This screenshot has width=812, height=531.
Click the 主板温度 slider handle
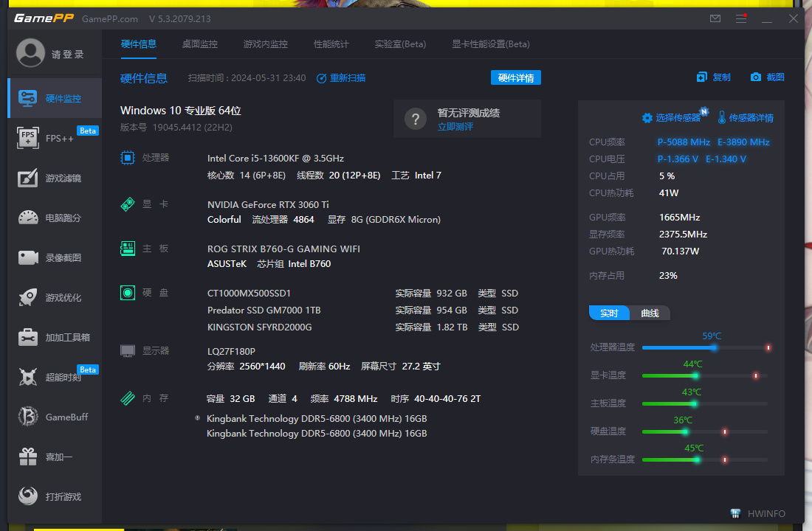(x=694, y=403)
